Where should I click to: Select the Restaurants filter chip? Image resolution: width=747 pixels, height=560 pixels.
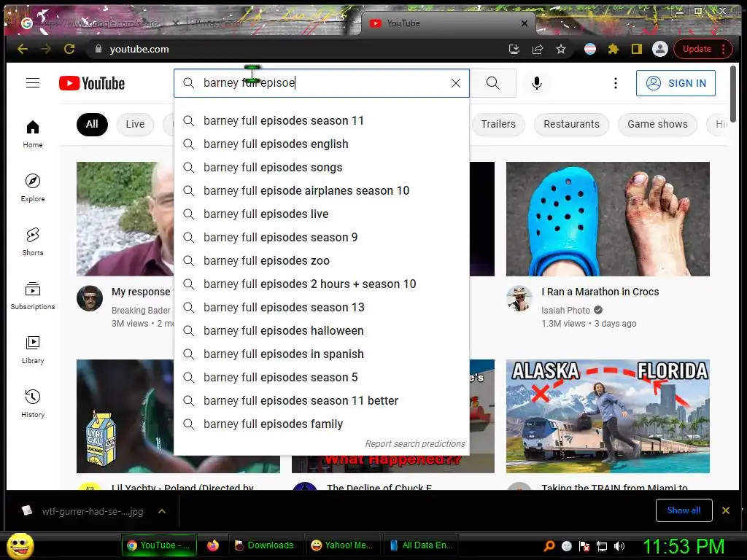click(x=571, y=124)
